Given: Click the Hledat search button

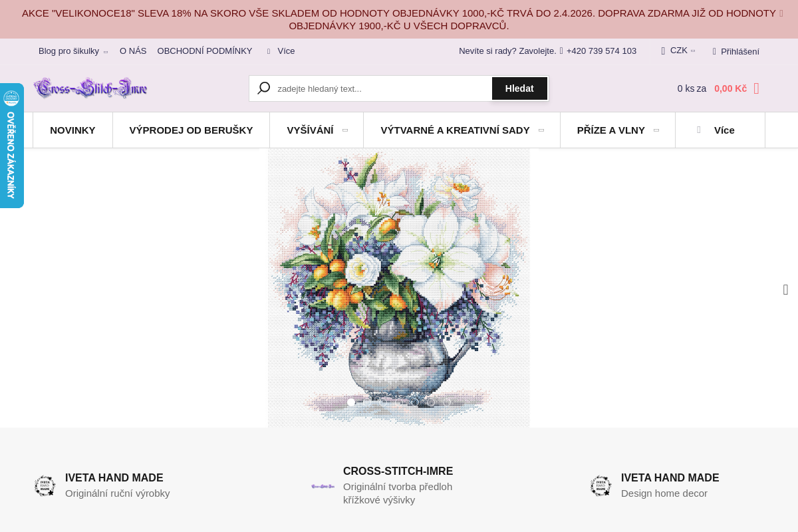Looking at the screenshot, I should [519, 88].
